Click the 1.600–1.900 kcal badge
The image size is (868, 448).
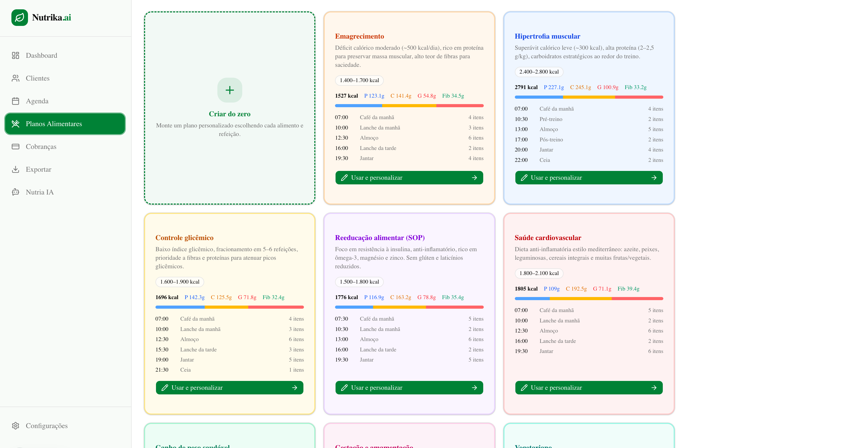180,282
